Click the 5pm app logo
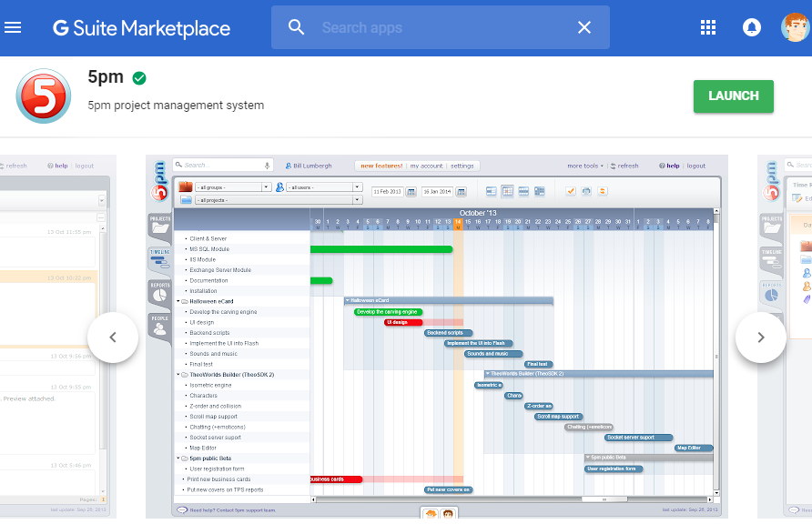Viewport: 812px width, 524px height. click(x=43, y=96)
